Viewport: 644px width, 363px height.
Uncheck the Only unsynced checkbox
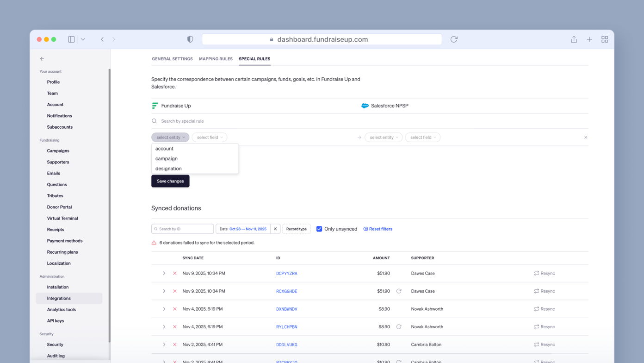point(319,229)
